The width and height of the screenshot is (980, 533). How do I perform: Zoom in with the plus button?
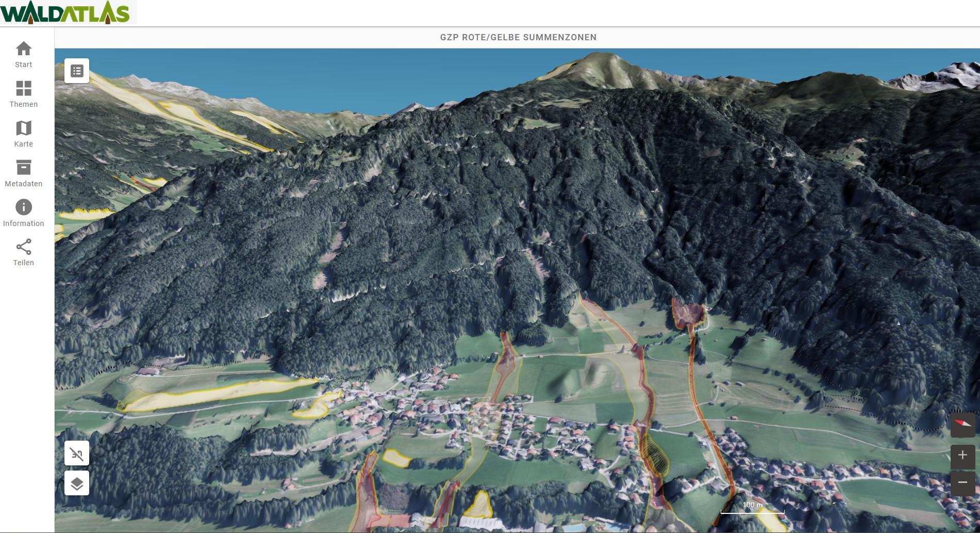click(x=962, y=455)
